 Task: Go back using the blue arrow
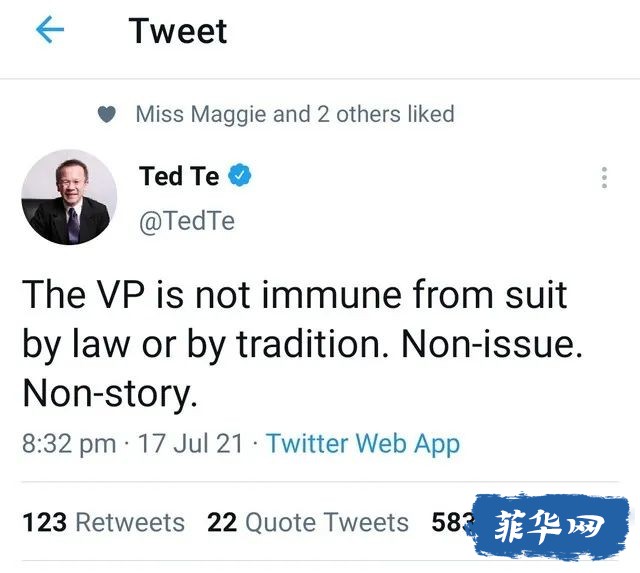(x=50, y=29)
